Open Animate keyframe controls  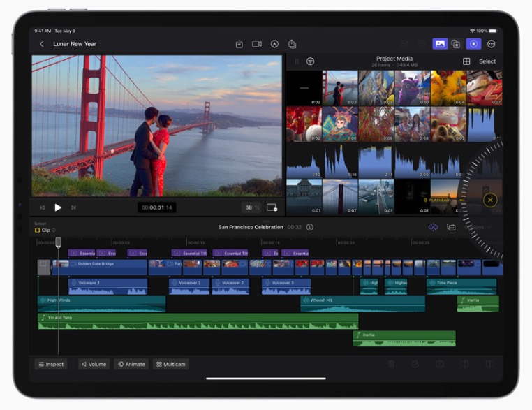click(131, 364)
